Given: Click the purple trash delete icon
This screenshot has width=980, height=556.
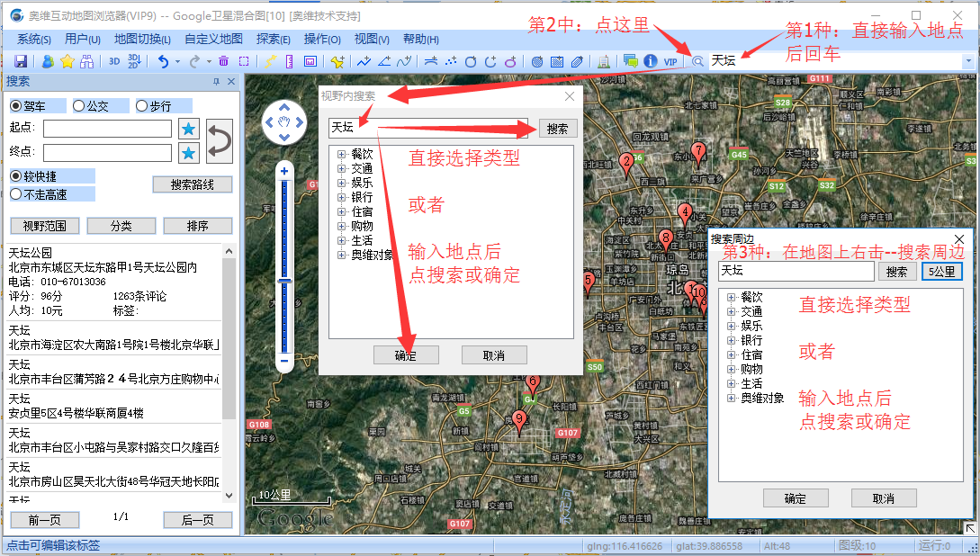Looking at the screenshot, I should tap(224, 61).
